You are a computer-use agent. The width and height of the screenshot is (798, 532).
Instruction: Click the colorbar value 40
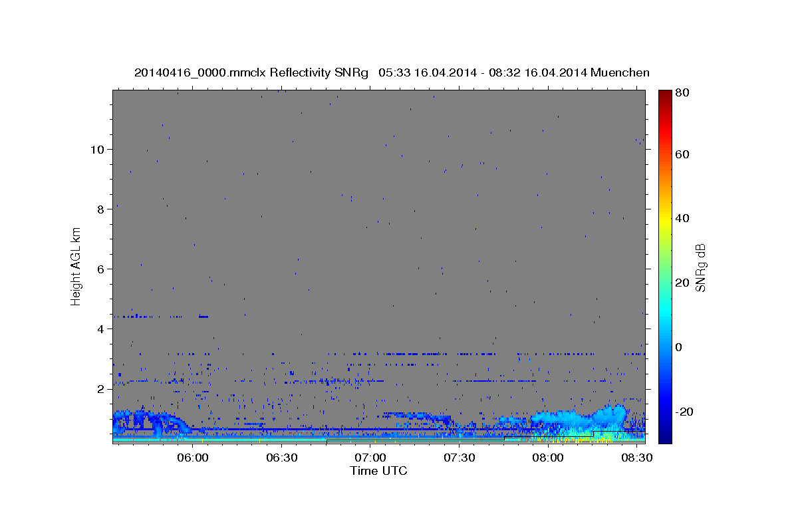click(683, 218)
